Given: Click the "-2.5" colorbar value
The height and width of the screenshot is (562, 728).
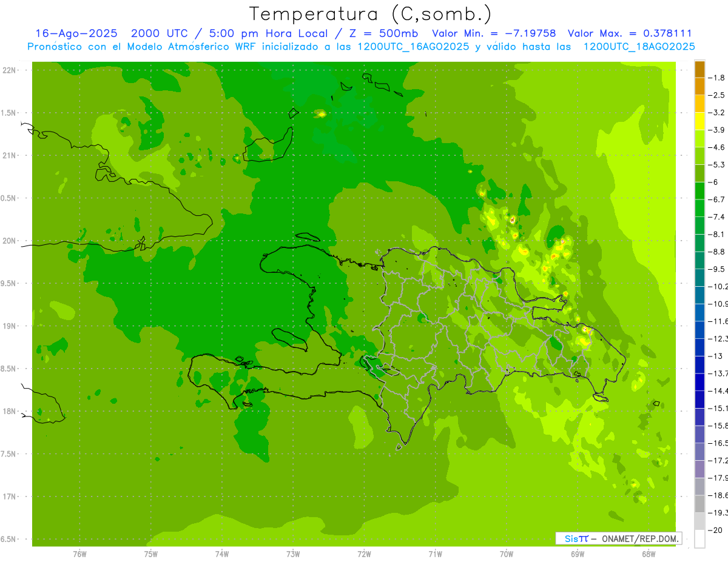Looking at the screenshot, I should pyautogui.click(x=718, y=95).
